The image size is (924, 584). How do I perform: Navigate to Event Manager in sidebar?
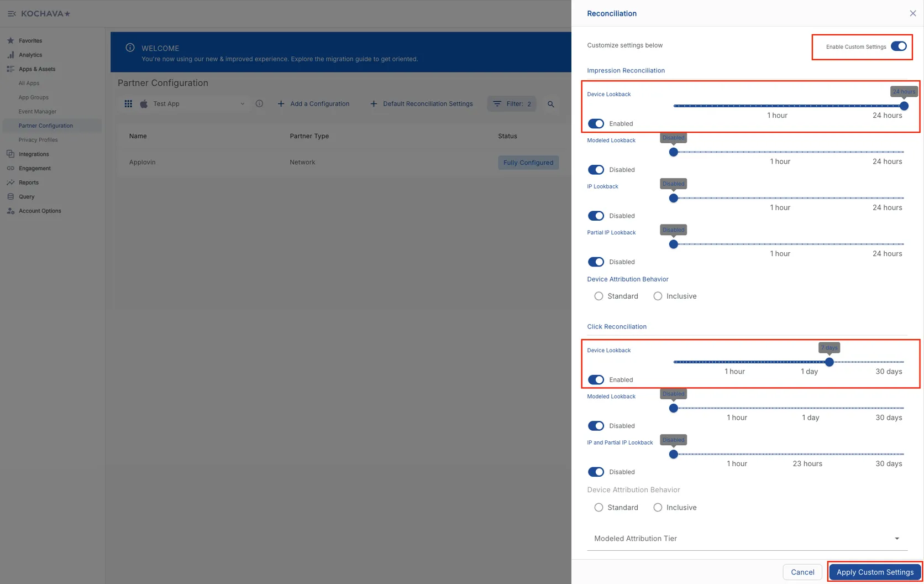37,111
